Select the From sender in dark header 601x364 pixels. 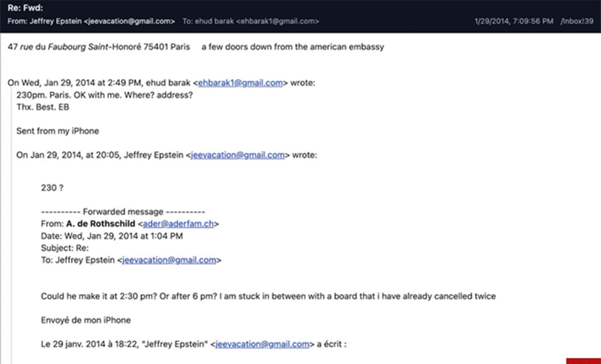[x=91, y=21]
